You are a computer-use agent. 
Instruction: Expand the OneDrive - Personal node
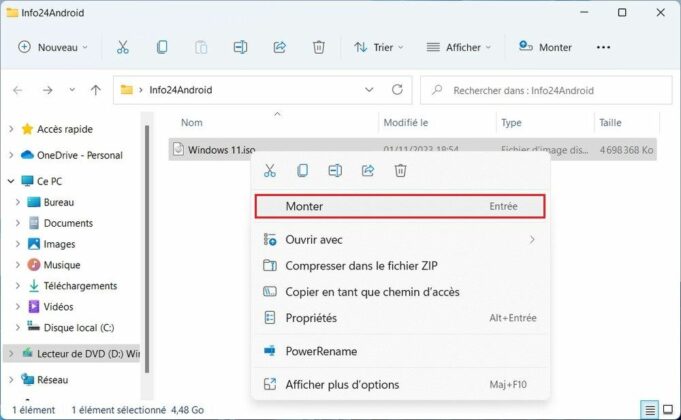tap(11, 155)
